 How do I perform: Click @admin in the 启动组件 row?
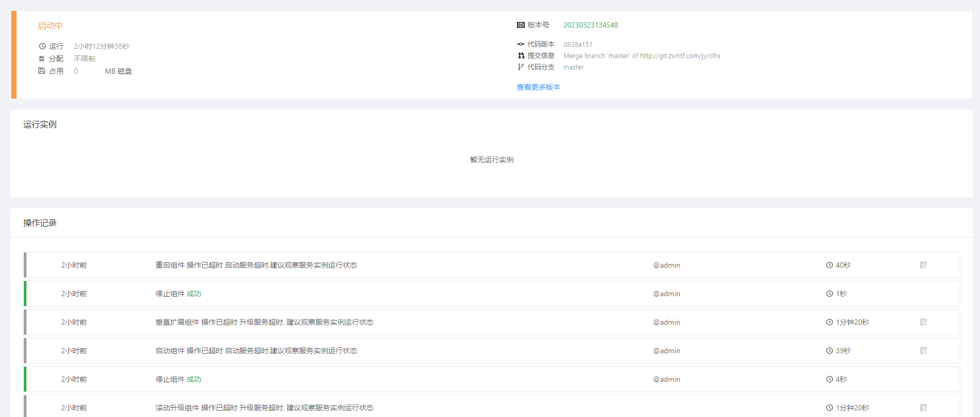667,351
